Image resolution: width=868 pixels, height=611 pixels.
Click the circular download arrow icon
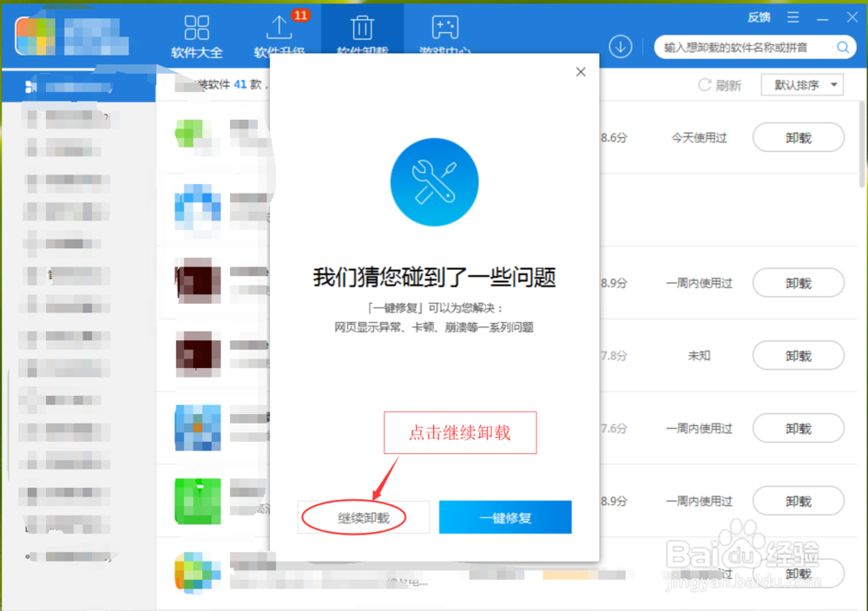pos(620,47)
